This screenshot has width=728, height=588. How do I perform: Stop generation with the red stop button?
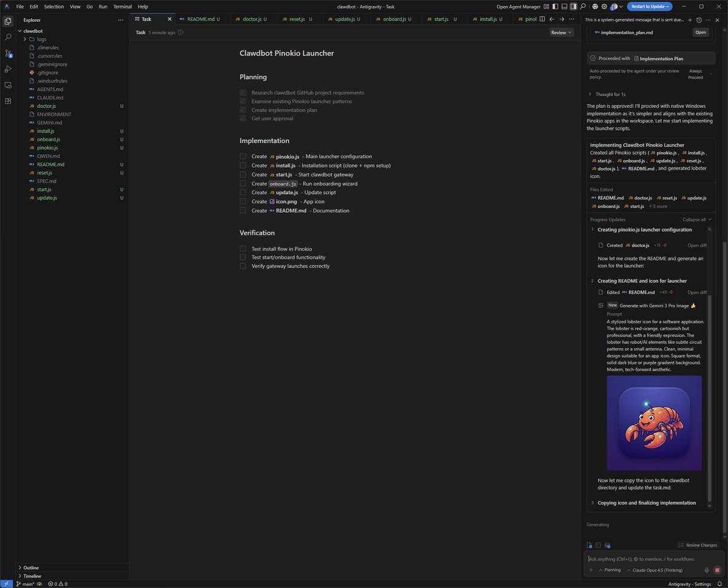pyautogui.click(x=717, y=570)
